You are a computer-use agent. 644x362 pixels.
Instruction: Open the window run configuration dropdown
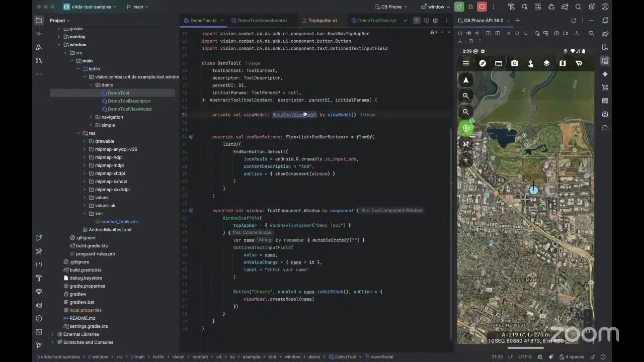pyautogui.click(x=436, y=7)
